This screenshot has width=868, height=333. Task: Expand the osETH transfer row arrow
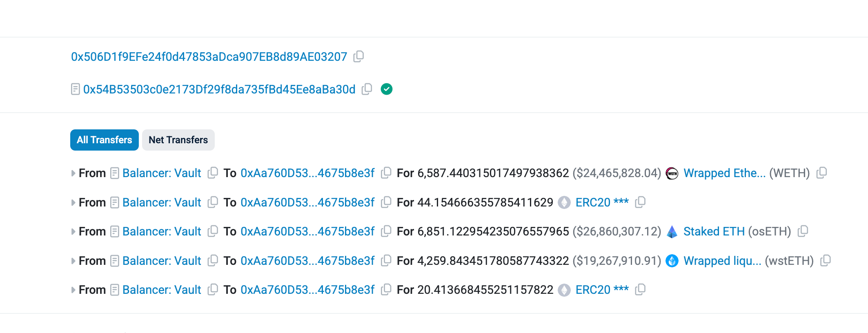(73, 232)
